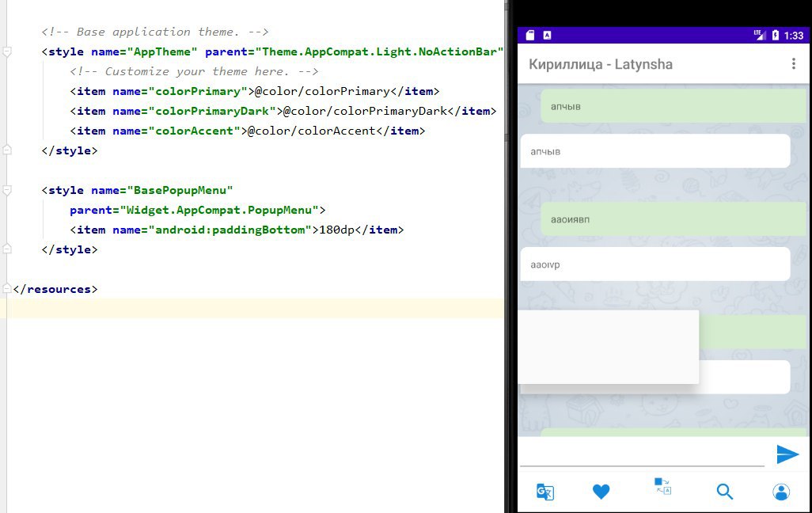Image resolution: width=812 pixels, height=513 pixels.
Task: Click 'Widget.AppCompat.PopupMenu' parent value
Action: click(x=219, y=210)
